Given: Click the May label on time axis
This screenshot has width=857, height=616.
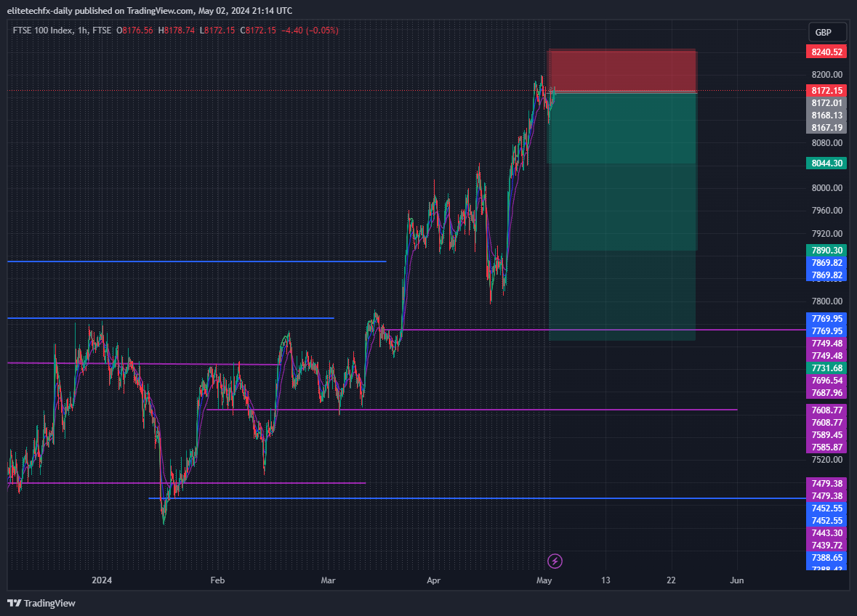Looking at the screenshot, I should [x=544, y=580].
